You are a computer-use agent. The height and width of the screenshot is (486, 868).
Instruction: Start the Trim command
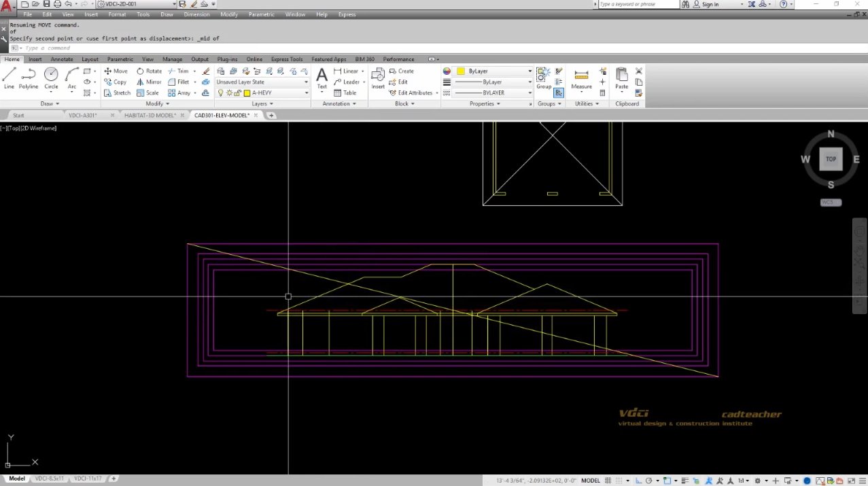(x=179, y=71)
